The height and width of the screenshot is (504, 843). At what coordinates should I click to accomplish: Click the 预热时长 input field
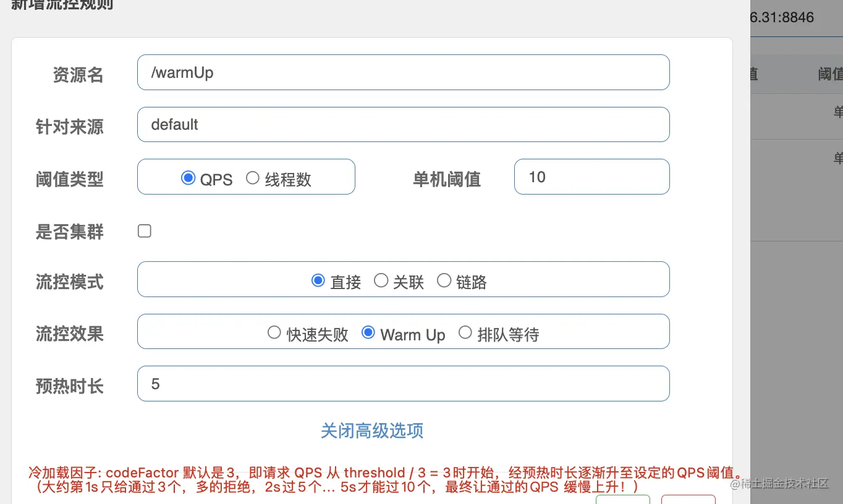coord(403,384)
